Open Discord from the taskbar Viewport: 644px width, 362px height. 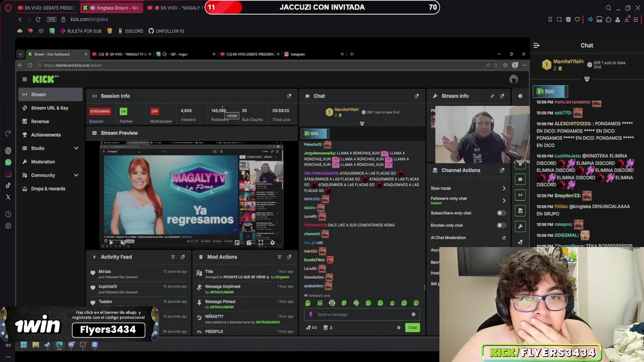[x=71, y=345]
